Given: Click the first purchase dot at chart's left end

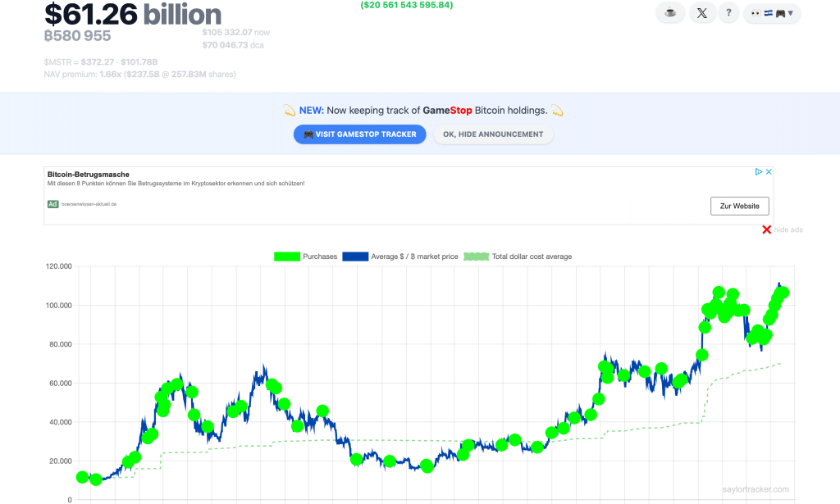Looking at the screenshot, I should [x=82, y=477].
